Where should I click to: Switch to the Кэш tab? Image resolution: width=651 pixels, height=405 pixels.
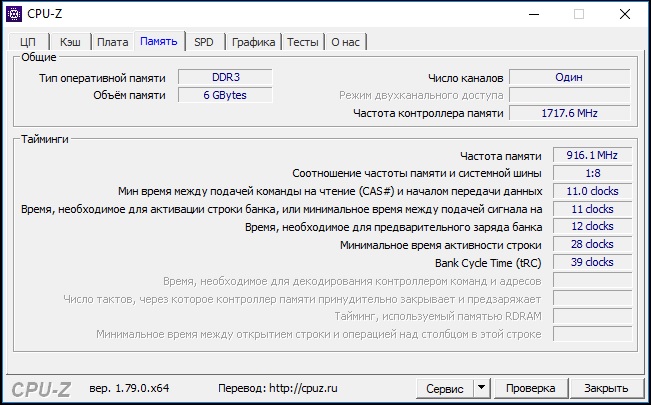[70, 42]
